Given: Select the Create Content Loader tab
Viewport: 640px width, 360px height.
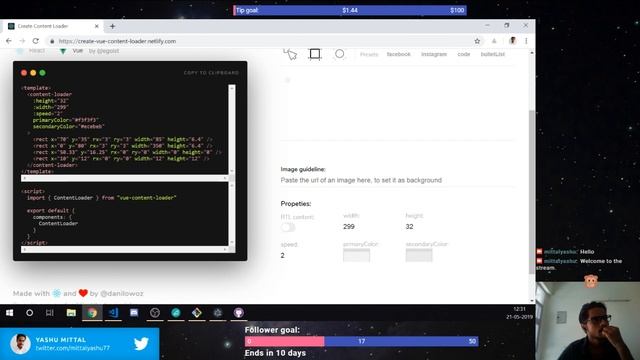Looking at the screenshot, I should [53, 26].
